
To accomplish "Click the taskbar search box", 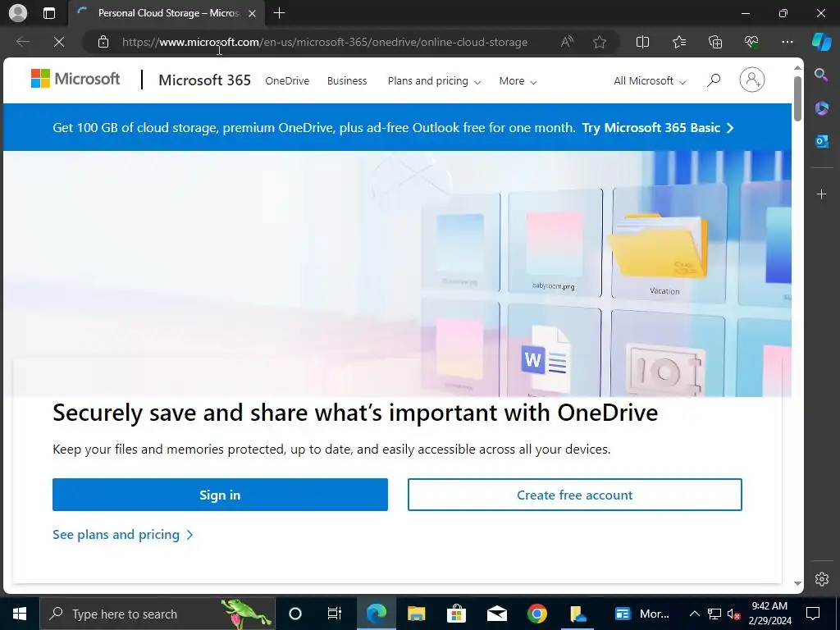I will [157, 614].
